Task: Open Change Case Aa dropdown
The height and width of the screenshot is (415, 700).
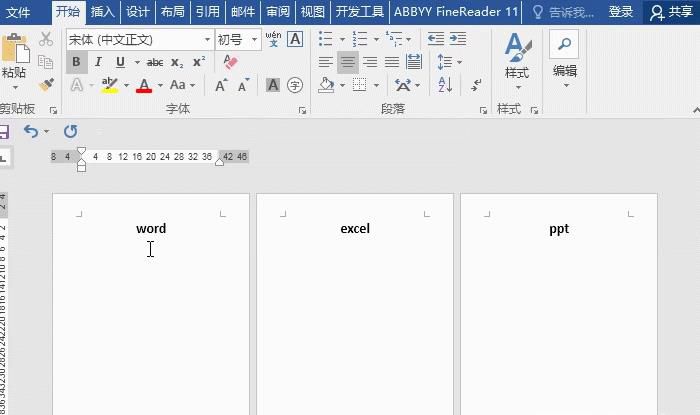Action: 183,85
